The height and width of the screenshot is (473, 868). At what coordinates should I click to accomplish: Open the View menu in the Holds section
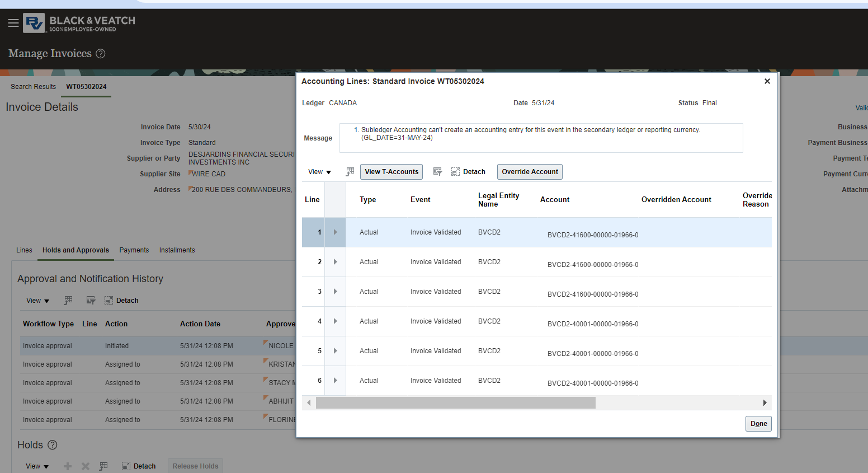[36, 466]
